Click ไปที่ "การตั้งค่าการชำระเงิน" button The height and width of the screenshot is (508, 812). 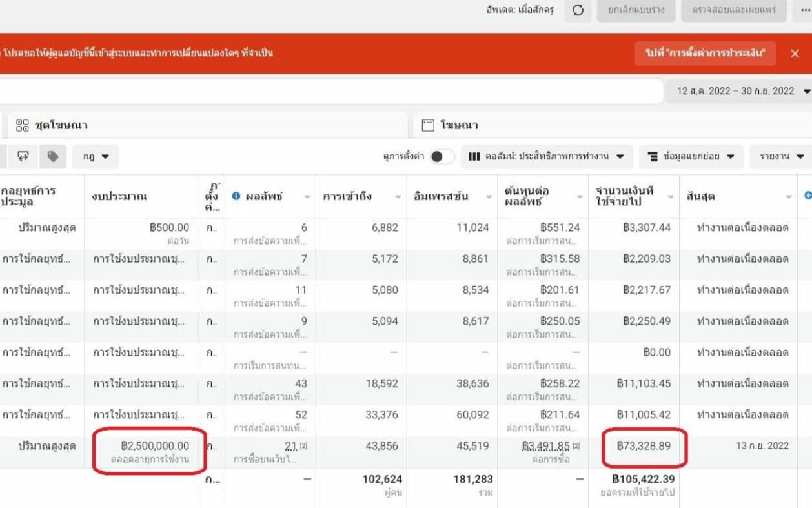point(705,53)
